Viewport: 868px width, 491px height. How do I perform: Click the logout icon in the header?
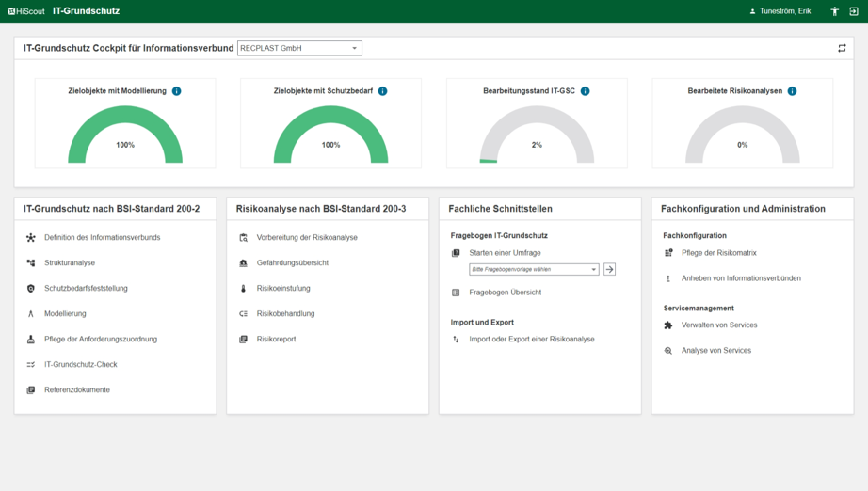(854, 11)
